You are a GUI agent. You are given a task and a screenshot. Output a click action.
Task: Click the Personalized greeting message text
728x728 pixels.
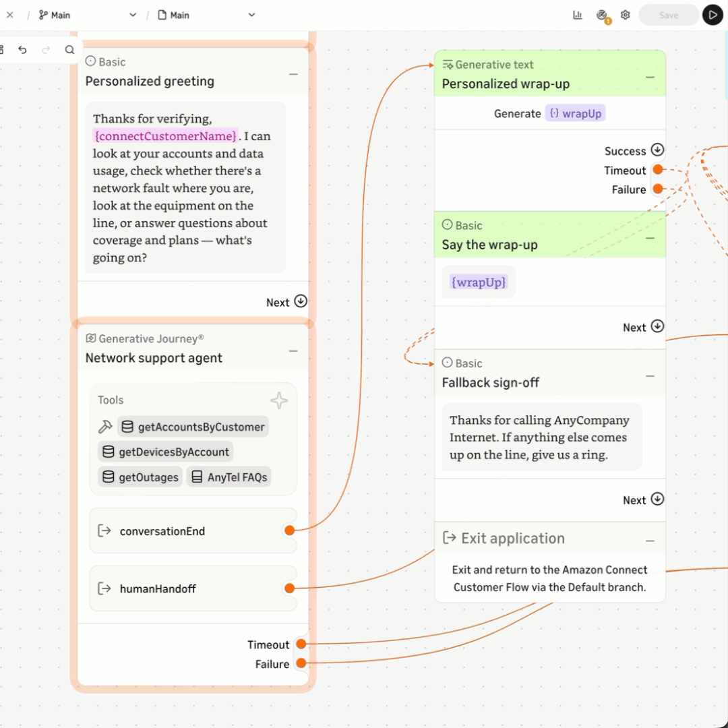click(181, 188)
